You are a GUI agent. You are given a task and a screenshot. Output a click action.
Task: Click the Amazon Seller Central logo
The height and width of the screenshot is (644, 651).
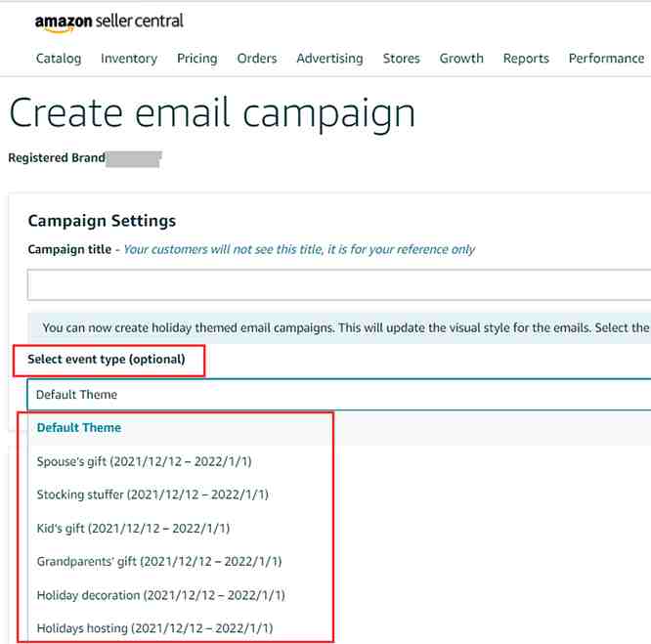tap(108, 21)
